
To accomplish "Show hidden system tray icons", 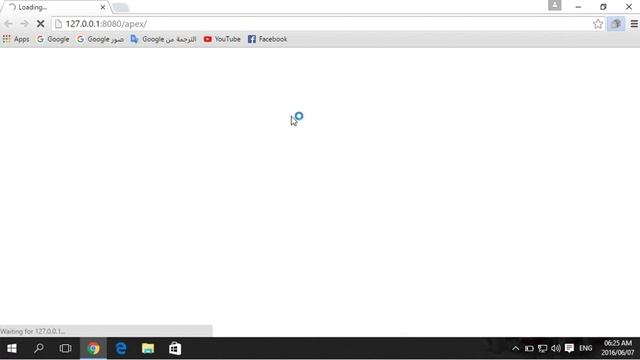I will (x=516, y=349).
